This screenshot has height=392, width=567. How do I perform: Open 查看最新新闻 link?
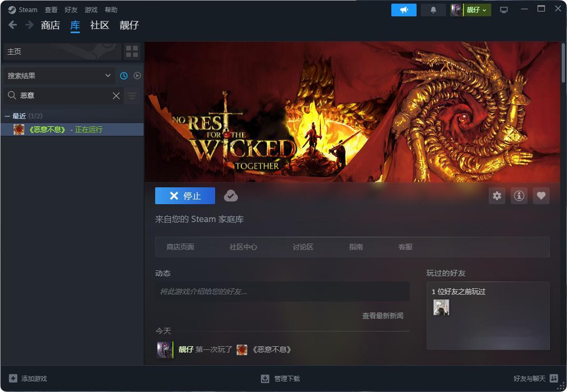click(382, 316)
